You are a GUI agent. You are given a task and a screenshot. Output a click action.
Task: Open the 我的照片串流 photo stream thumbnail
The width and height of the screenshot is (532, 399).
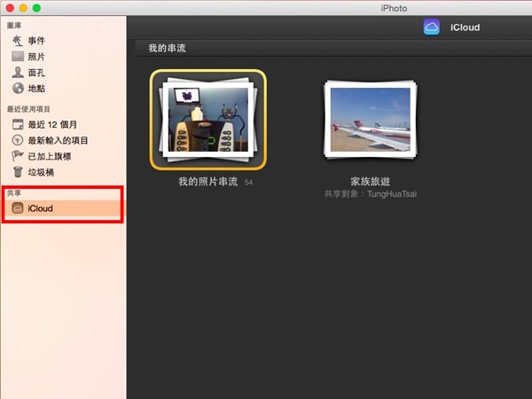(208, 119)
